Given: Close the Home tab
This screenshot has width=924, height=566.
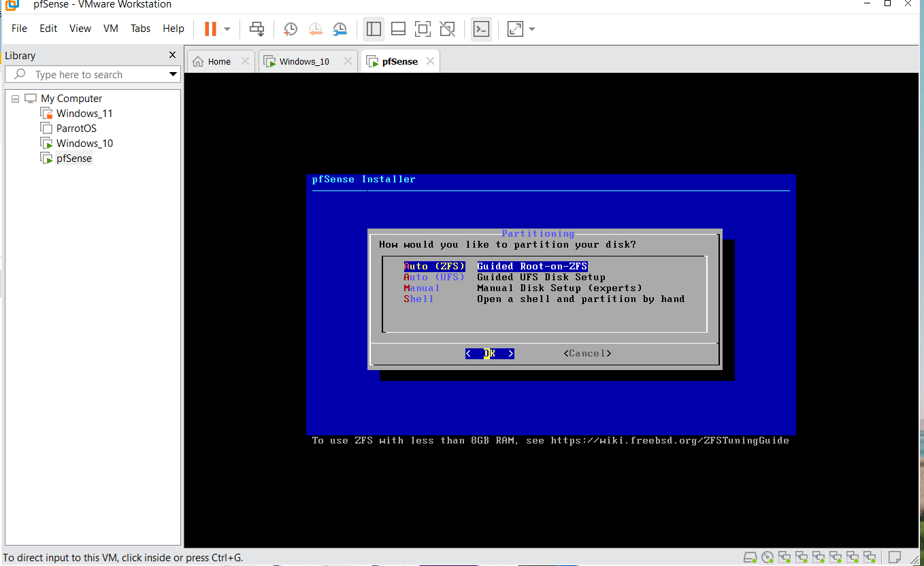Looking at the screenshot, I should coord(246,61).
